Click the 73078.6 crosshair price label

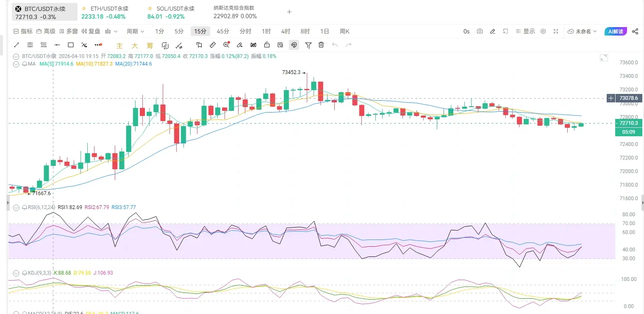pos(629,98)
